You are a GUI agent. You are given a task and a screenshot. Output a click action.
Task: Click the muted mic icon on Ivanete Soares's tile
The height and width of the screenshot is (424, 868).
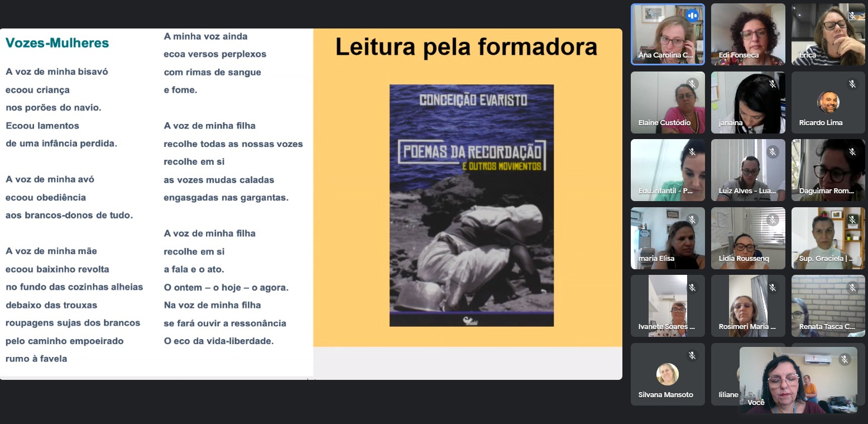tap(692, 287)
